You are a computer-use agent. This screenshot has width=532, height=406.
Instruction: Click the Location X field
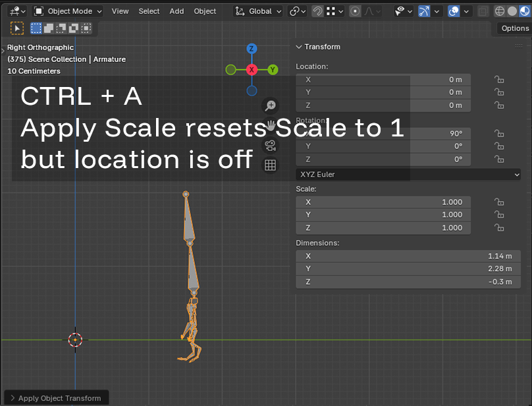pos(383,80)
